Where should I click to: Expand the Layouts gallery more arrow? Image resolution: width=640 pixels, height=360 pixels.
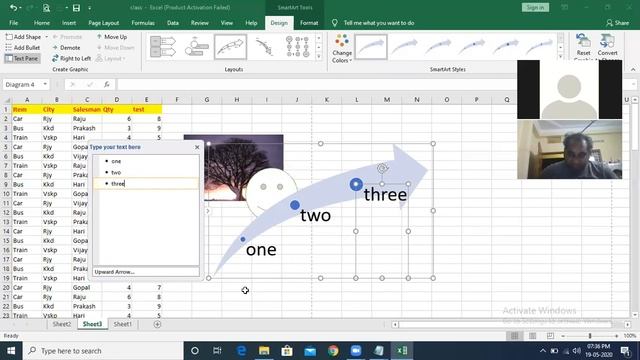[x=319, y=56]
